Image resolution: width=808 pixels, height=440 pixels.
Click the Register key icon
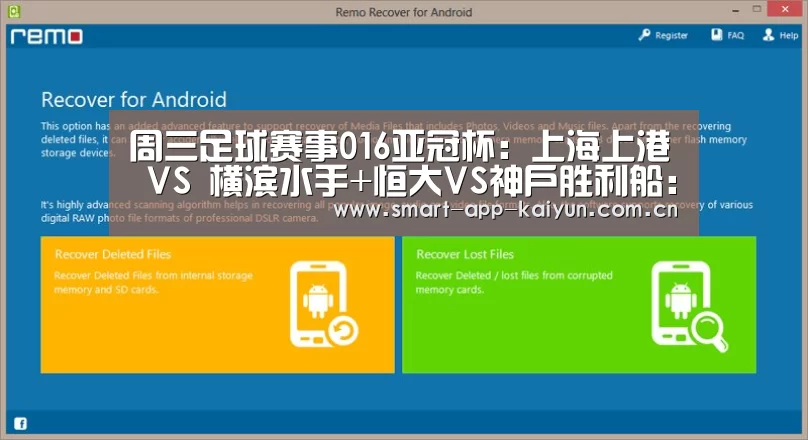click(x=644, y=35)
